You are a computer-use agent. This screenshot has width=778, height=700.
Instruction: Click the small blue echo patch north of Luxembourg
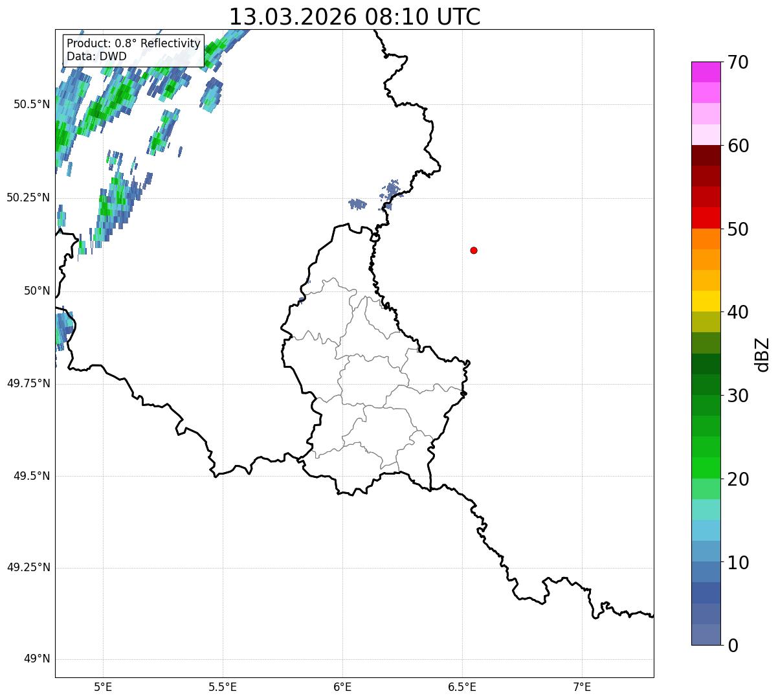tap(357, 204)
